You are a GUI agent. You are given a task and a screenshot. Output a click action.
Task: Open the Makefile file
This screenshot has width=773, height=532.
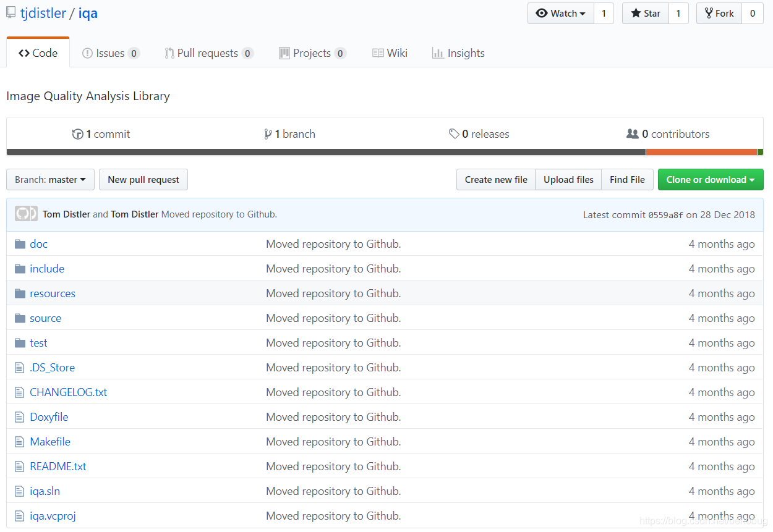(50, 442)
